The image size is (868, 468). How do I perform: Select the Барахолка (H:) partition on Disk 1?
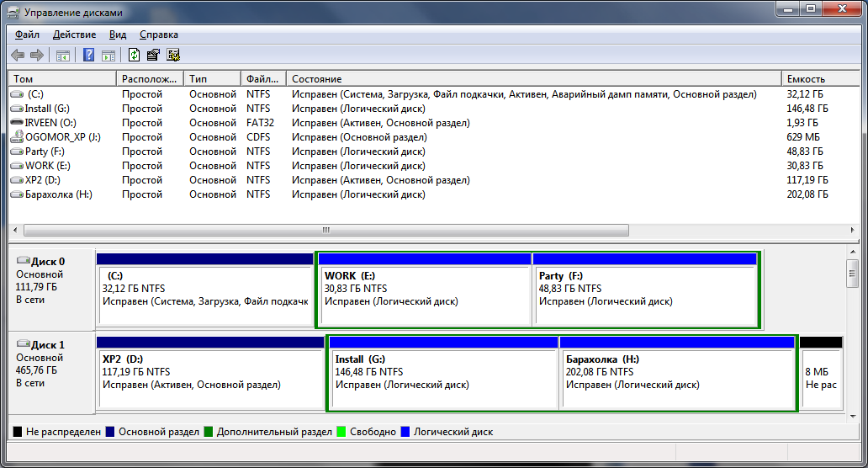[x=677, y=379]
